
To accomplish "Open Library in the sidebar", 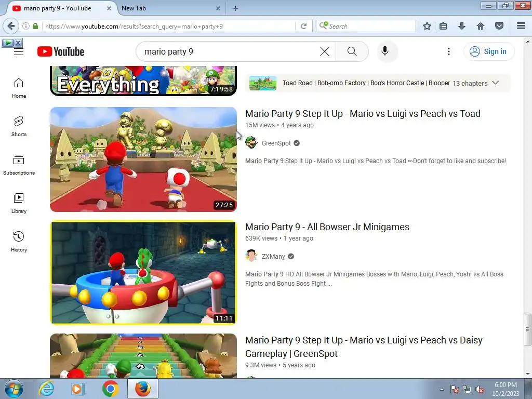I will 19,203.
